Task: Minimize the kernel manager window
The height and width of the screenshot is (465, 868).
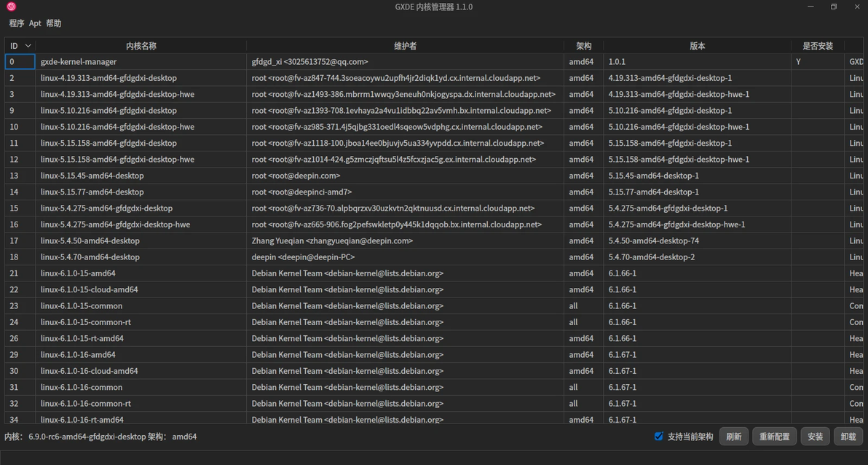Action: (810, 7)
